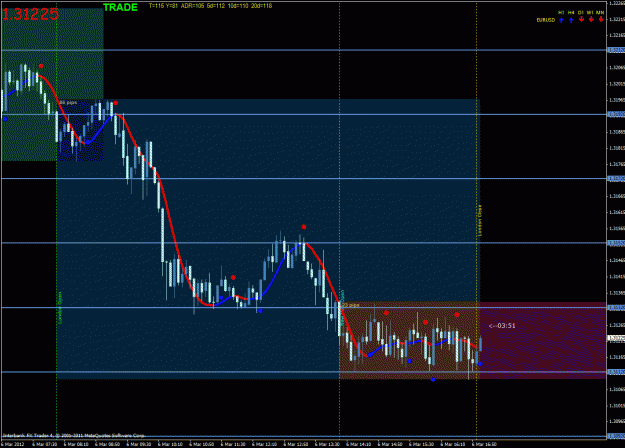Select the blue signal dot beside the last candle
Viewport: 625px width, 448px height.
tap(480, 364)
